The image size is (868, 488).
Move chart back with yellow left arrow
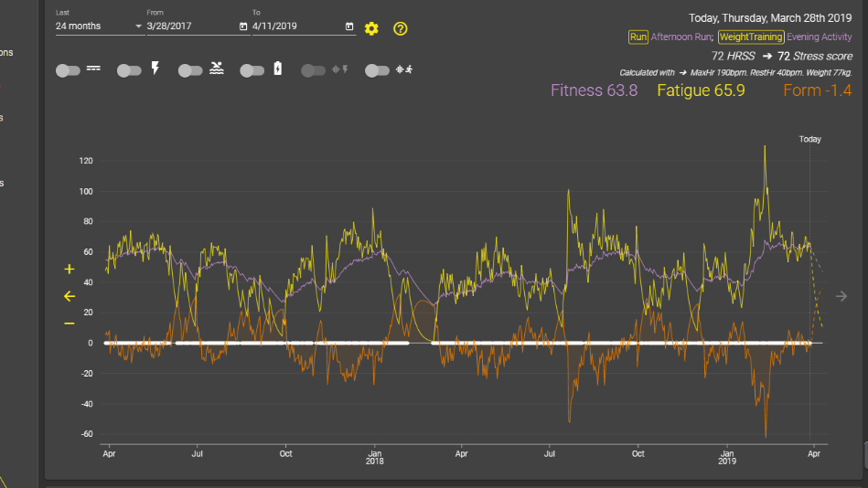pos(70,297)
